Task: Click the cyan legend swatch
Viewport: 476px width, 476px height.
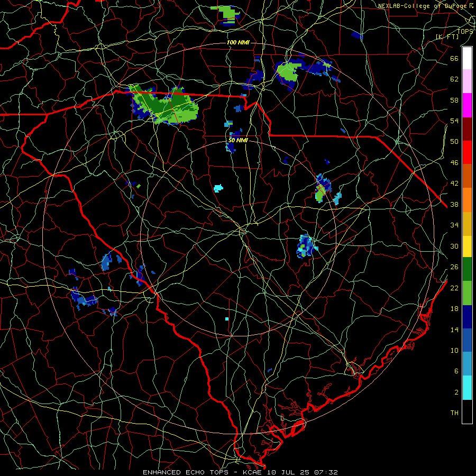Action: (467, 388)
